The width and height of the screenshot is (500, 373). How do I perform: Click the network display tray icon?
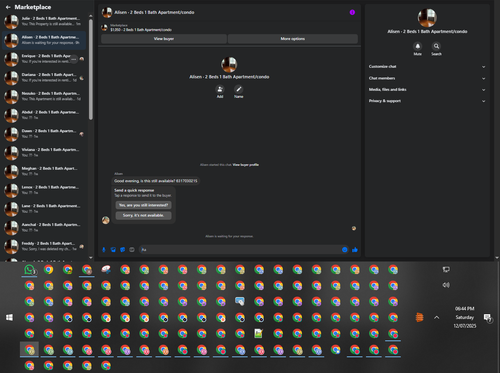point(446,269)
